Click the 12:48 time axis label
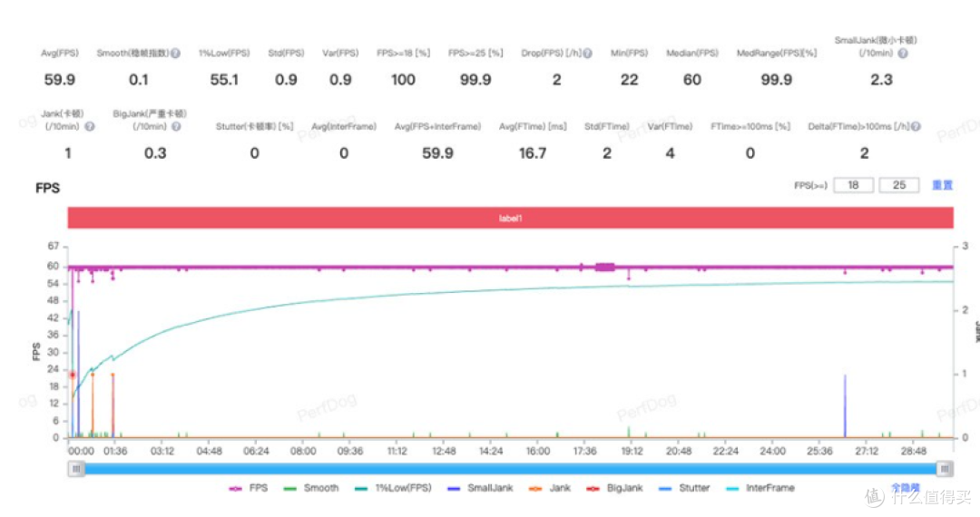 pos(444,451)
